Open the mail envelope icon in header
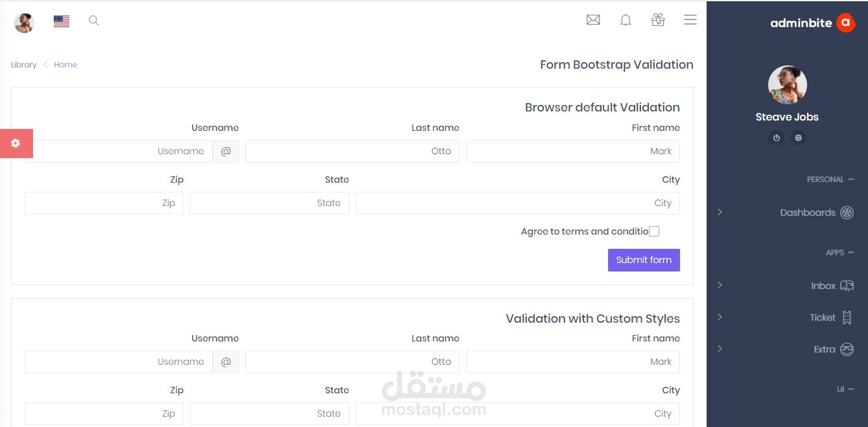Image resolution: width=868 pixels, height=427 pixels. pos(592,20)
